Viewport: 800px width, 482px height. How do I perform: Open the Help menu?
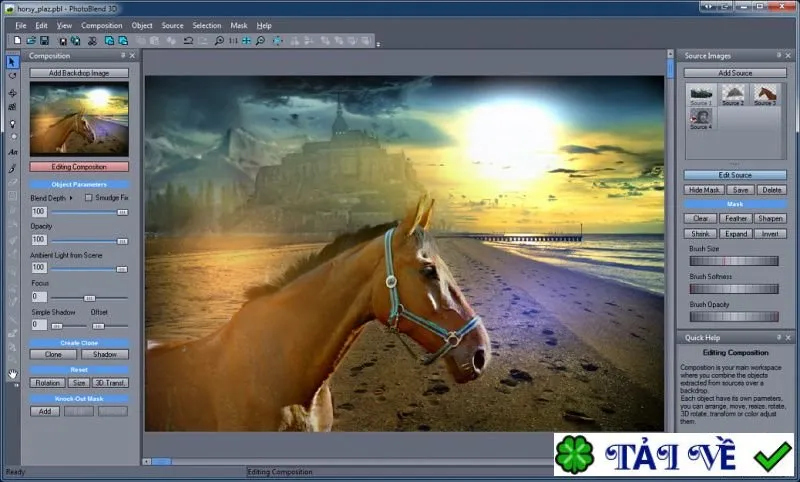click(x=264, y=26)
